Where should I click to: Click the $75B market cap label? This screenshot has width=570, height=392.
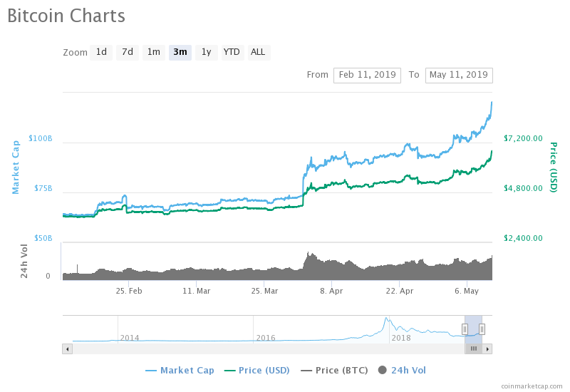point(43,188)
